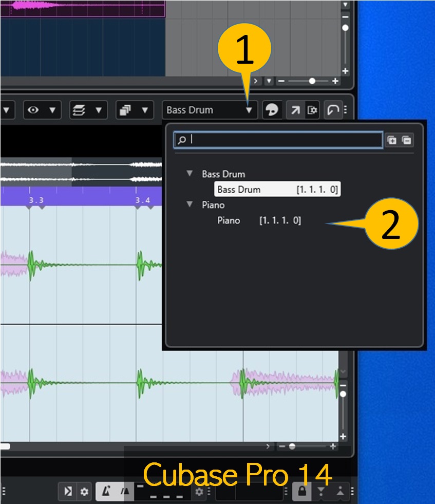Open transport gear settings near dashes
Viewport: 435px width, 504px height.
coord(199,492)
